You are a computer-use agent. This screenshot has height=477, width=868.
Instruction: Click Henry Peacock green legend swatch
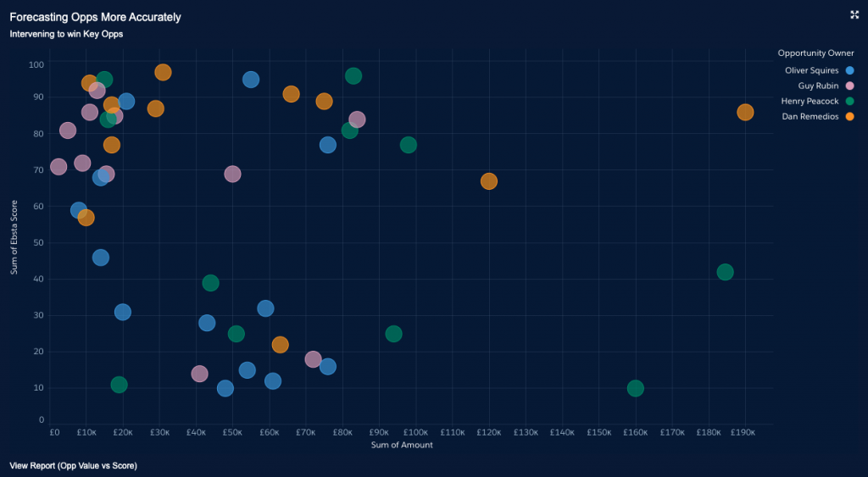point(849,101)
